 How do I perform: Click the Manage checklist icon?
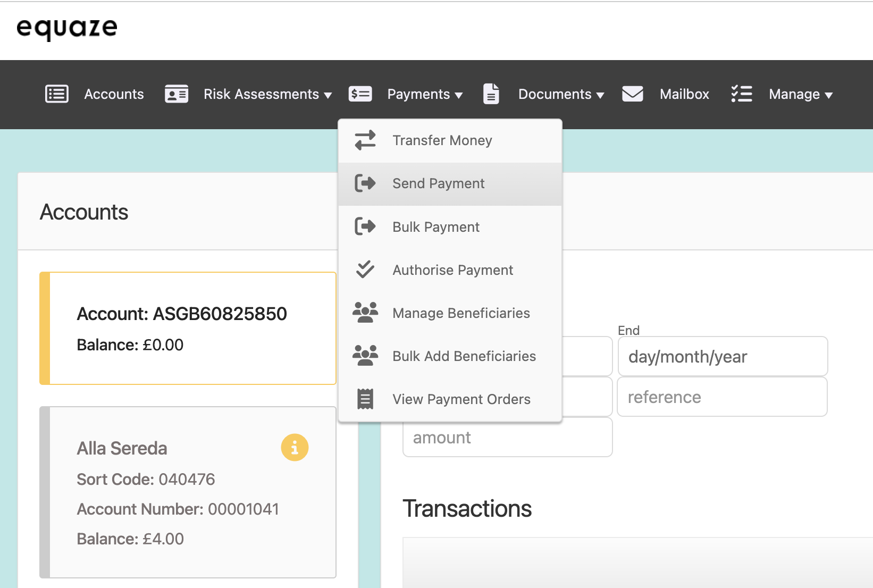[x=741, y=94]
